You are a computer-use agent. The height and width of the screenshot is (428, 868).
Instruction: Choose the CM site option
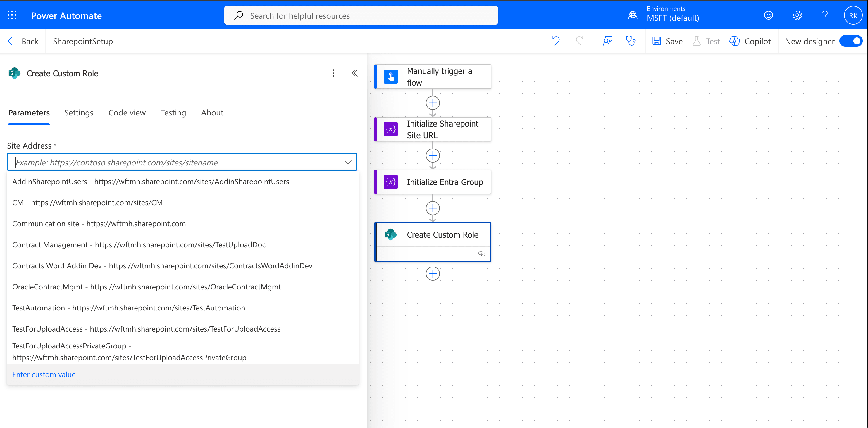(182, 203)
